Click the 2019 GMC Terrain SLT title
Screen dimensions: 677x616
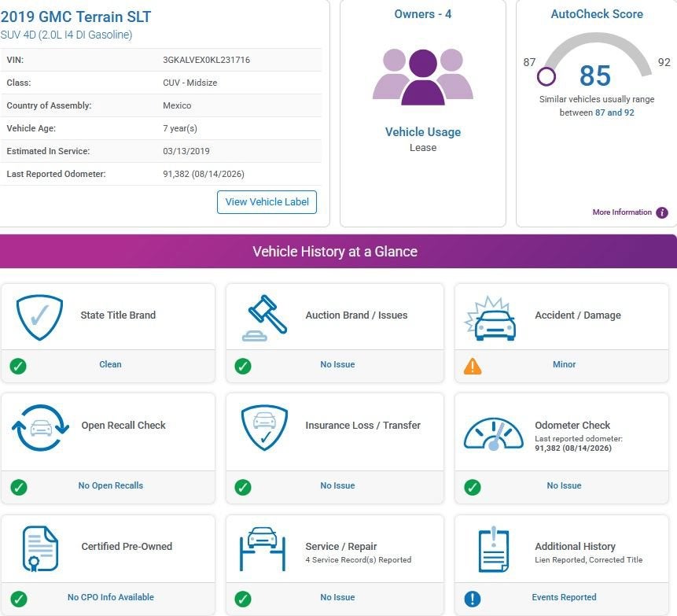75,17
